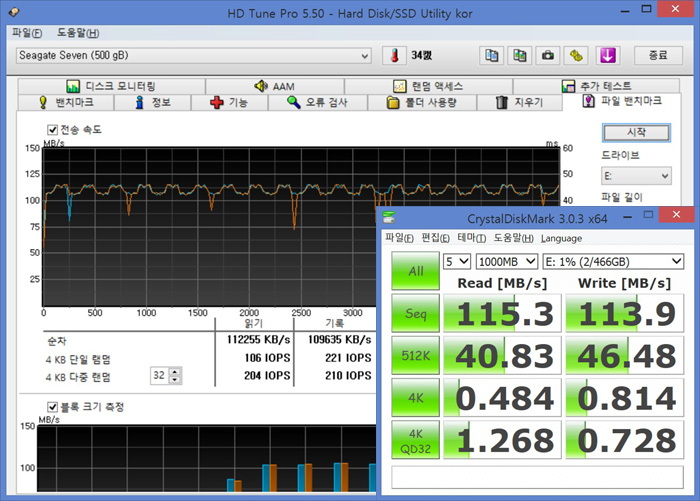Click the 4 KB 단일 랜덤 write value 221 IOPS

[x=348, y=358]
